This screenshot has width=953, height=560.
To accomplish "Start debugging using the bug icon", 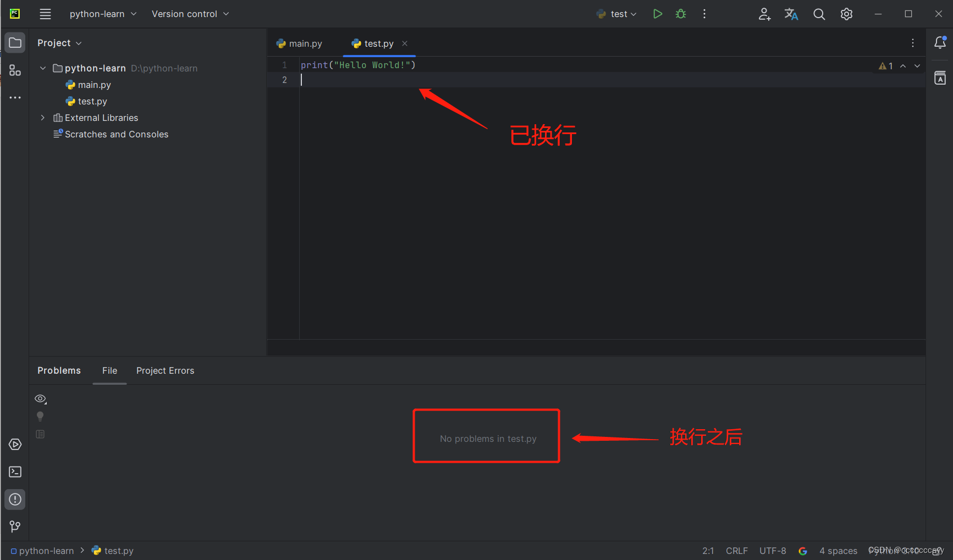I will point(680,14).
